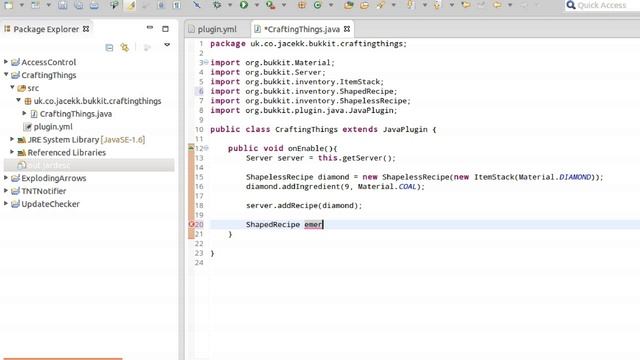640x360 pixels.
Task: Collapse the CraftingThings project
Action: 6,74
